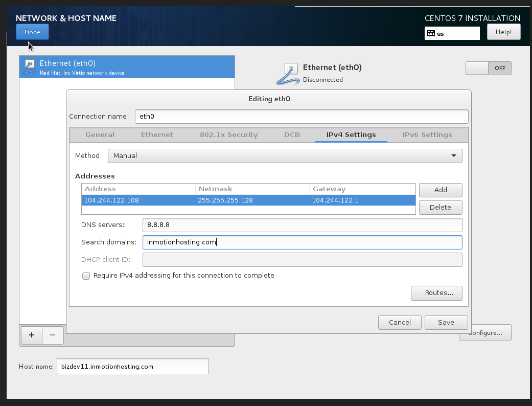This screenshot has width=532, height=406.
Task: Click the Ethernet cable icon in device list
Action: [30, 67]
